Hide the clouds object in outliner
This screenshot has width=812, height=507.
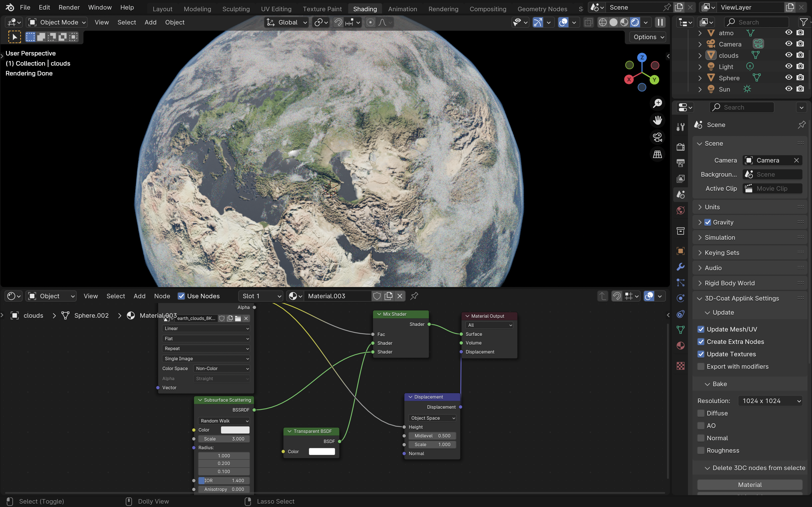(789, 55)
